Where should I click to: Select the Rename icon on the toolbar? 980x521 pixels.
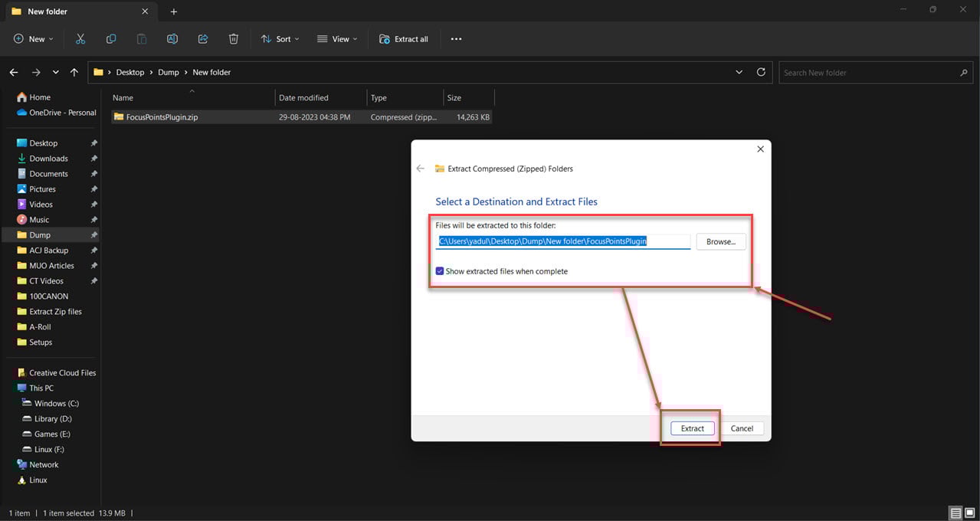coord(172,38)
